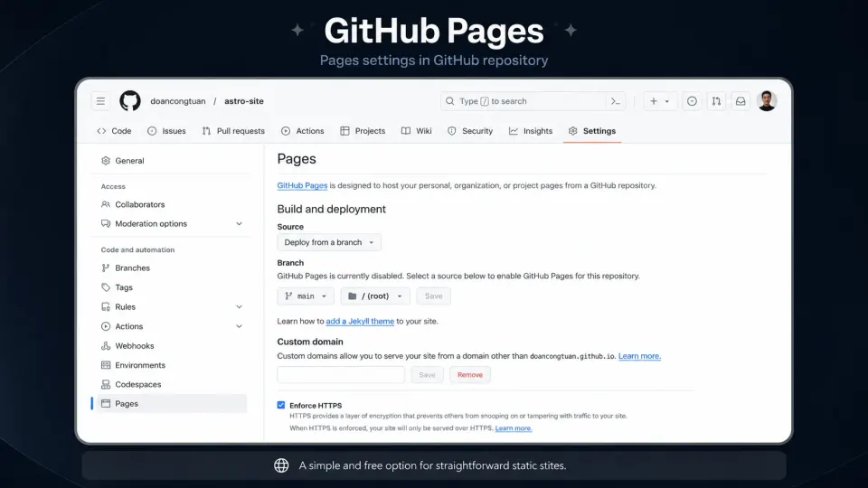
Task: Click Save button for custom domain
Action: coord(427,374)
